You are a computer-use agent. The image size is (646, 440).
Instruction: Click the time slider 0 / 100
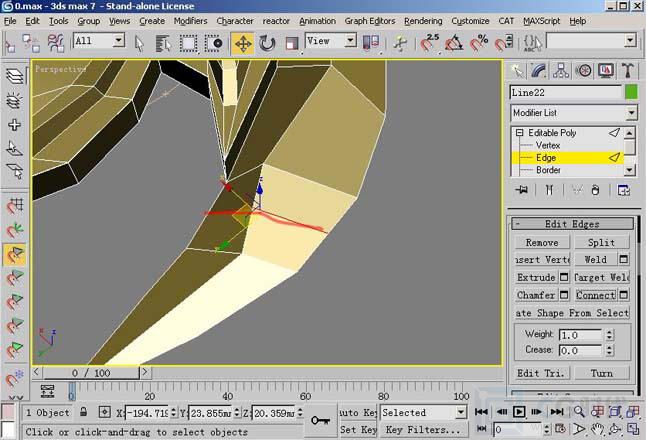(x=91, y=373)
